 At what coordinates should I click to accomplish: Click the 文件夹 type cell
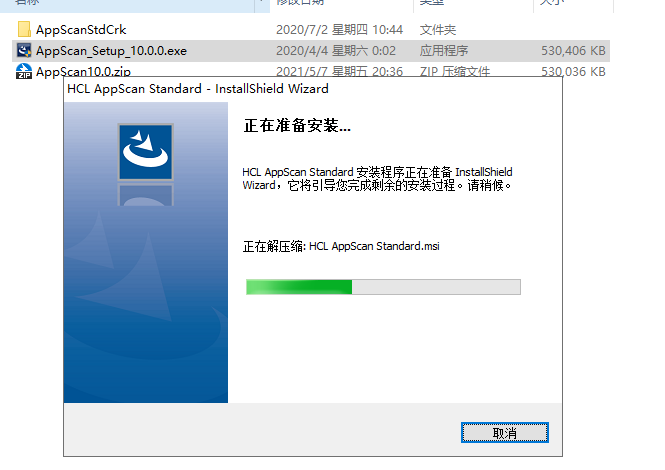[438, 30]
